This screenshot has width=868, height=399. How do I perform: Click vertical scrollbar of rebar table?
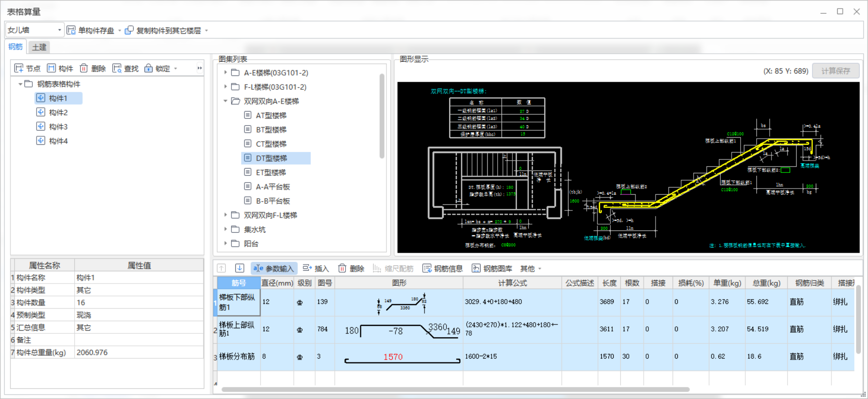pos(858,319)
